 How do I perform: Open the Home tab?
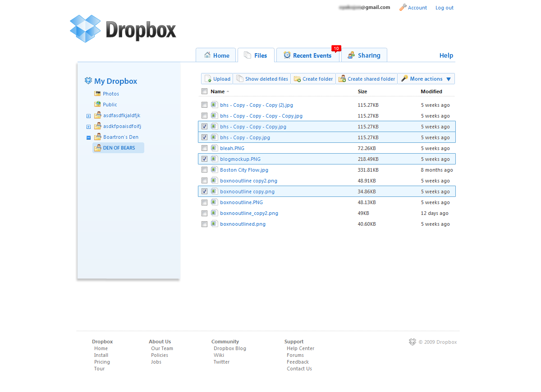coord(216,55)
